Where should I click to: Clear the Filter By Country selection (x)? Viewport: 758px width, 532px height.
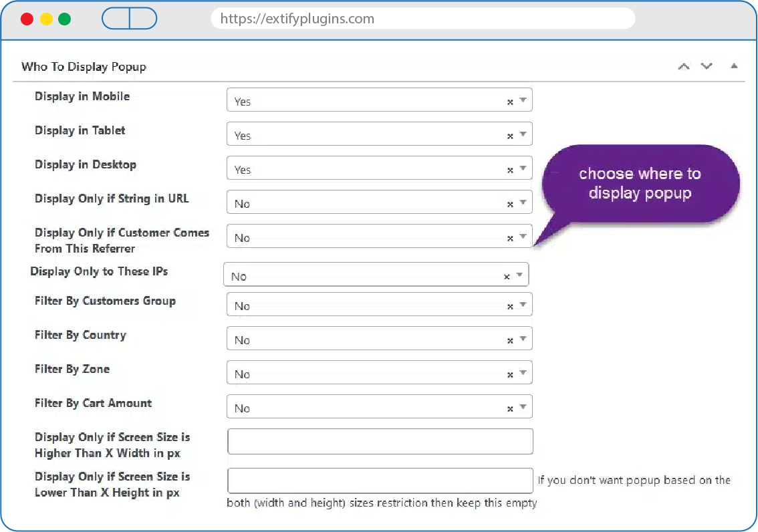[x=510, y=341]
